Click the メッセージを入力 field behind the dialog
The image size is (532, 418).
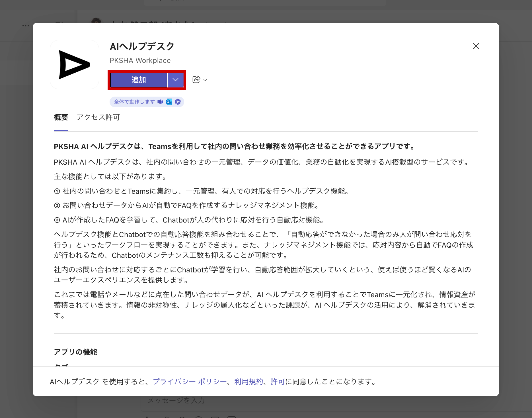pyautogui.click(x=336, y=400)
